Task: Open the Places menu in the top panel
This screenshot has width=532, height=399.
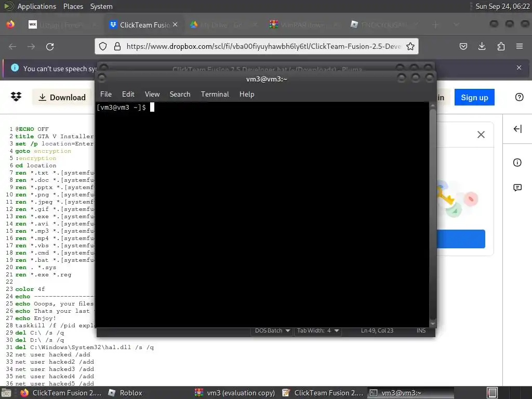Action: click(73, 6)
